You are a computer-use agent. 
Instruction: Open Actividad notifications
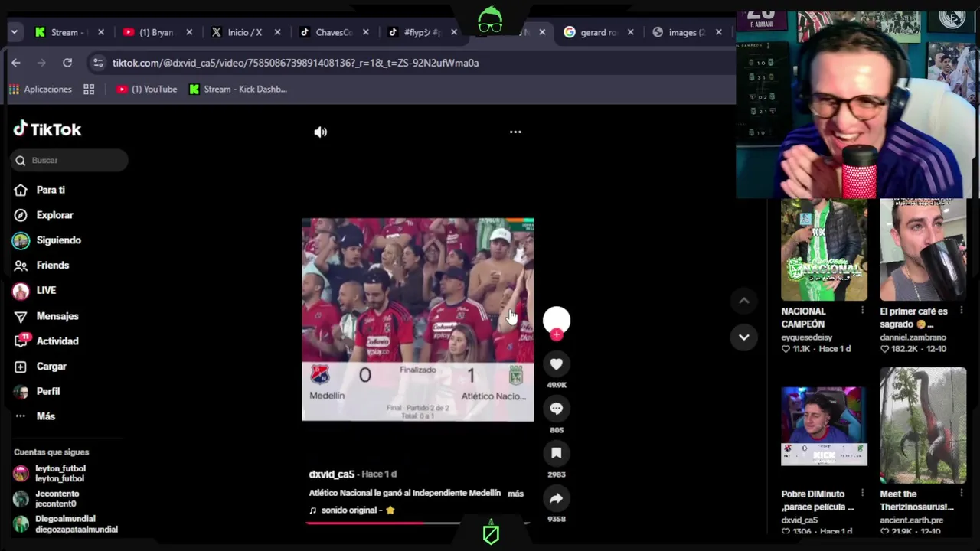pos(57,341)
